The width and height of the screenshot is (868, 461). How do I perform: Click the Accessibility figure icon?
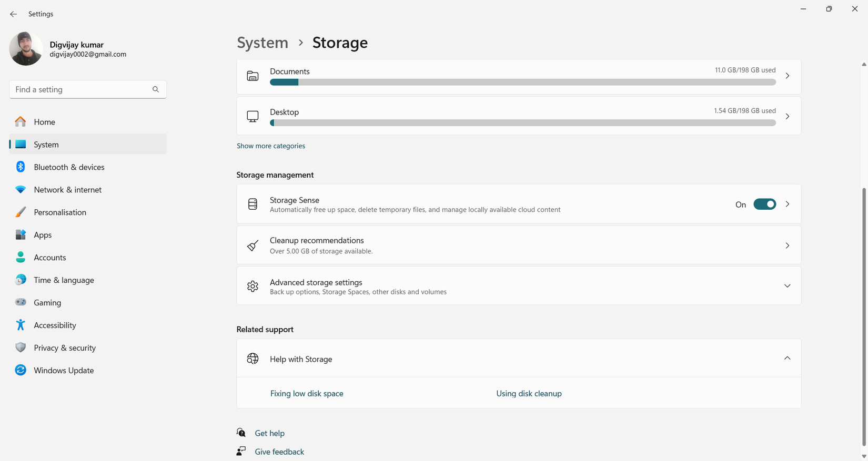click(x=21, y=325)
